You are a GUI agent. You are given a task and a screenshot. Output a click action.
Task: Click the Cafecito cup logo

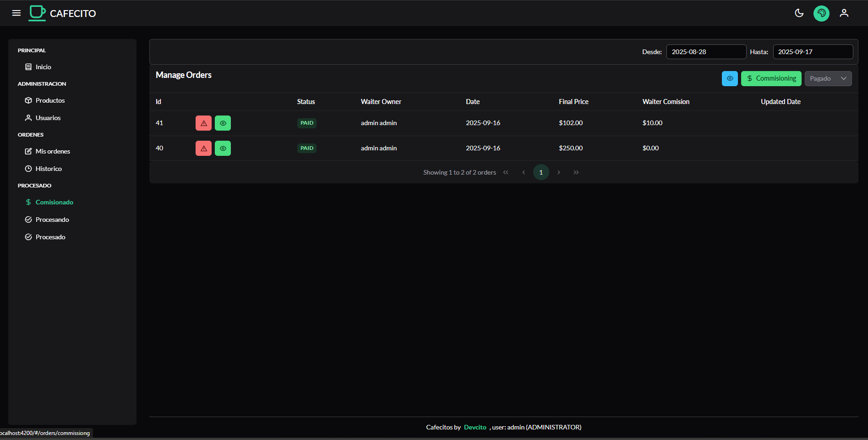[x=38, y=13]
